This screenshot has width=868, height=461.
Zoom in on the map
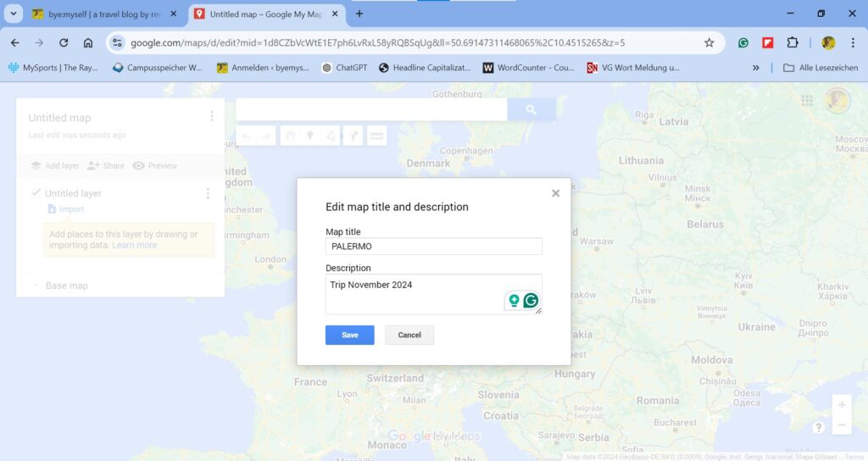[x=842, y=405]
